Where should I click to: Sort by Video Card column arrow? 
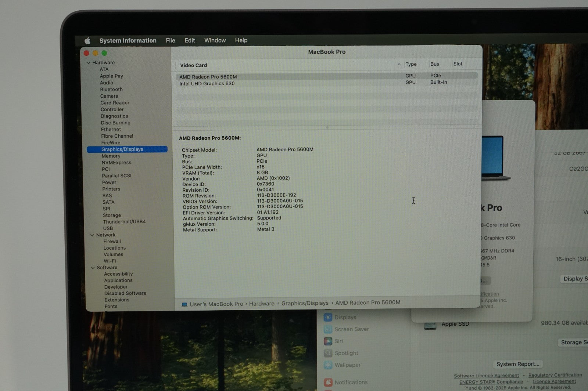[399, 64]
